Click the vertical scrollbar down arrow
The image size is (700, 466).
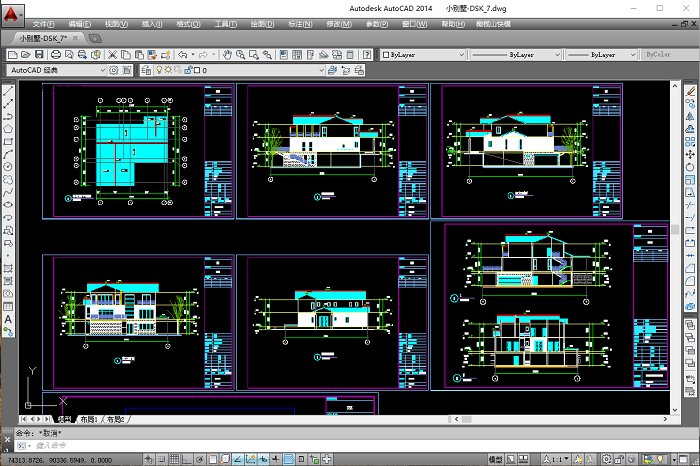pos(675,409)
